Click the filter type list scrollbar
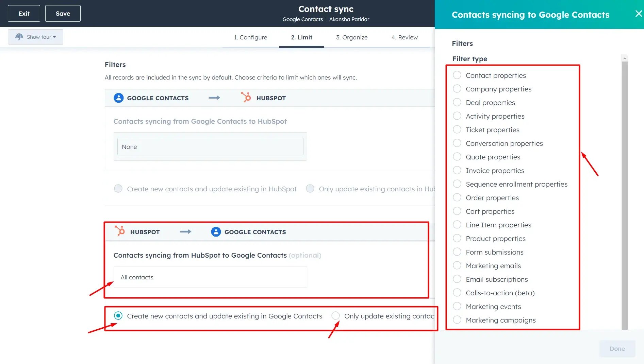 click(x=625, y=195)
